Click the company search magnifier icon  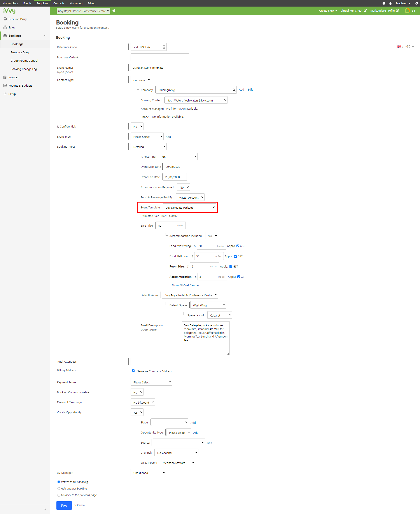234,90
